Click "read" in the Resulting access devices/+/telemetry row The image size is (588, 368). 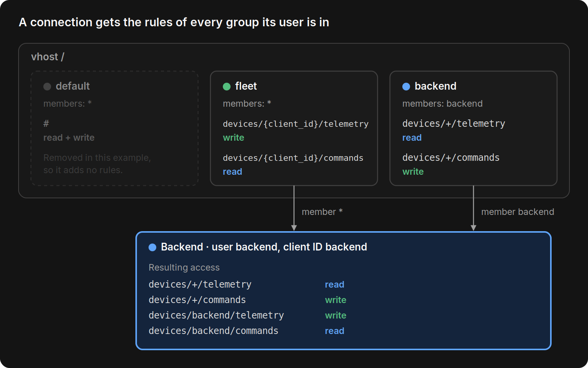335,285
